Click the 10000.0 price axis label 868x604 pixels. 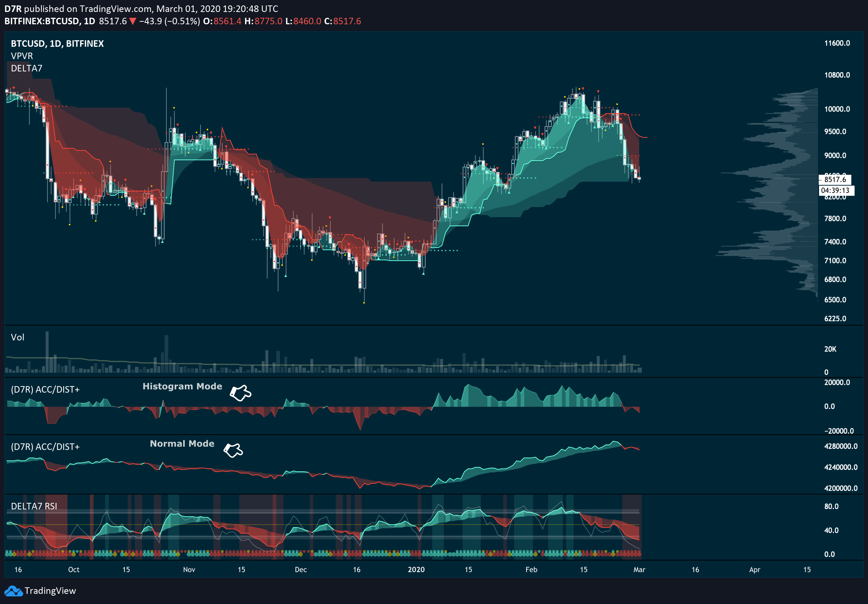[x=837, y=109]
